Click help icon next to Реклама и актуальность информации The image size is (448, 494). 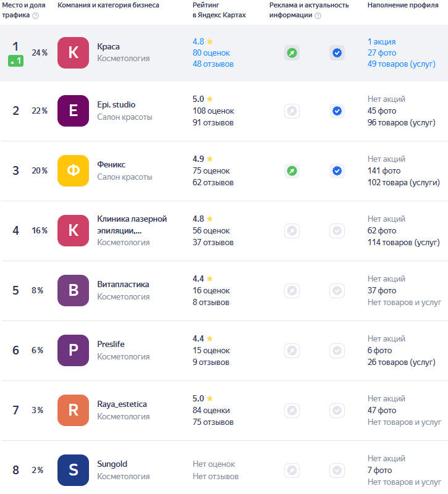318,16
